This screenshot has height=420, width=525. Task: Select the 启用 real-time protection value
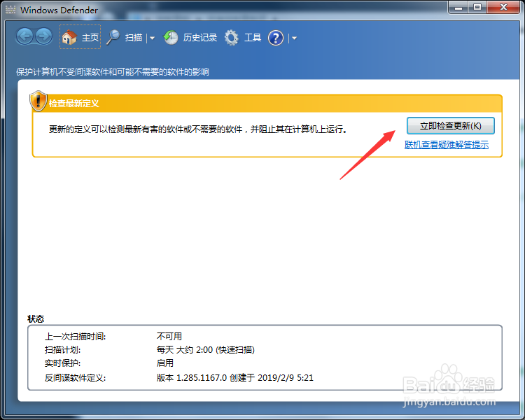point(165,363)
